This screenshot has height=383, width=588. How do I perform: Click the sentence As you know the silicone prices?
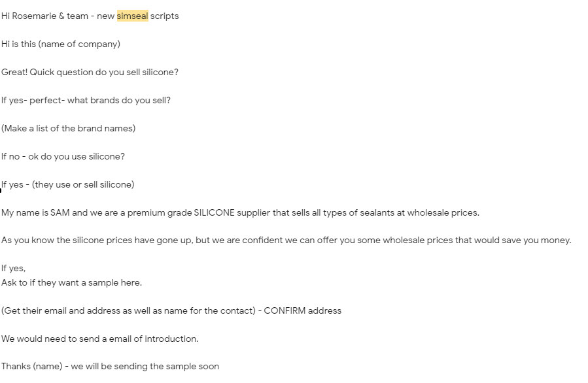pos(286,241)
